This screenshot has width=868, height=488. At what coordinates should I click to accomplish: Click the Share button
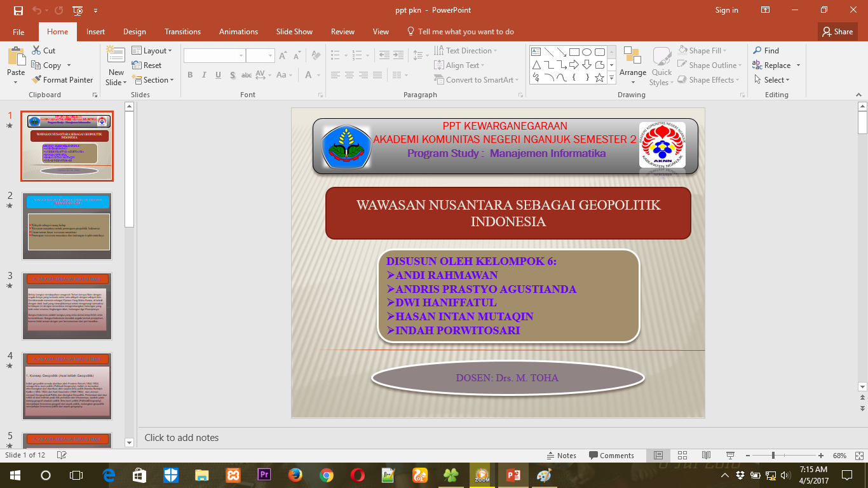[x=837, y=31]
